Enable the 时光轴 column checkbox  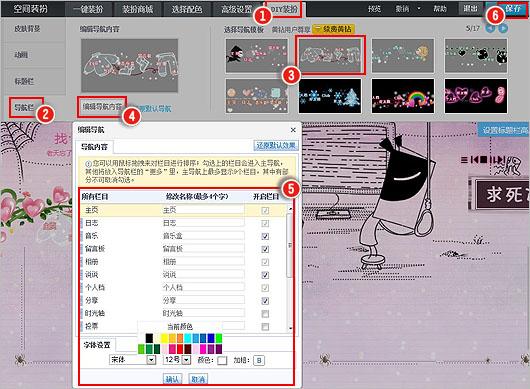pos(265,314)
